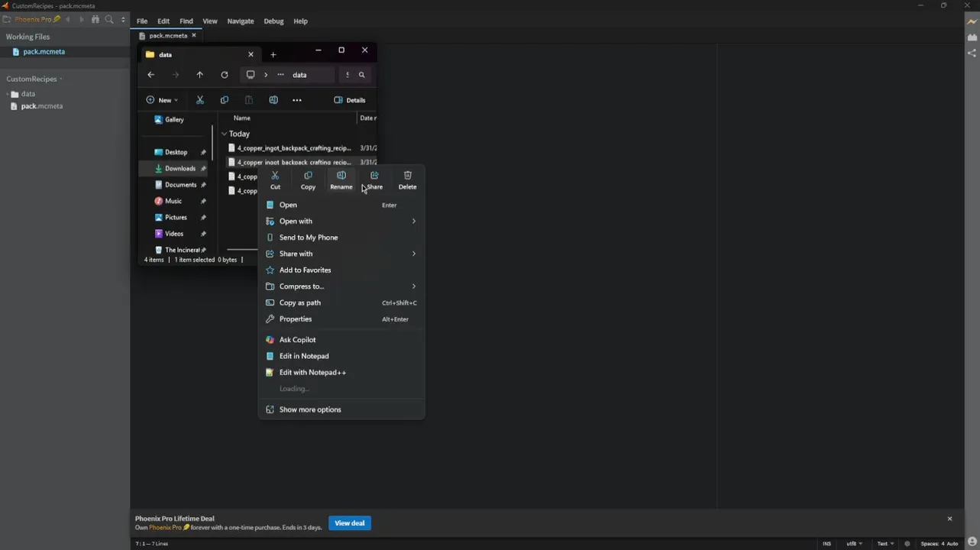980x550 pixels.
Task: Toggle the Details pane button
Action: 350,100
